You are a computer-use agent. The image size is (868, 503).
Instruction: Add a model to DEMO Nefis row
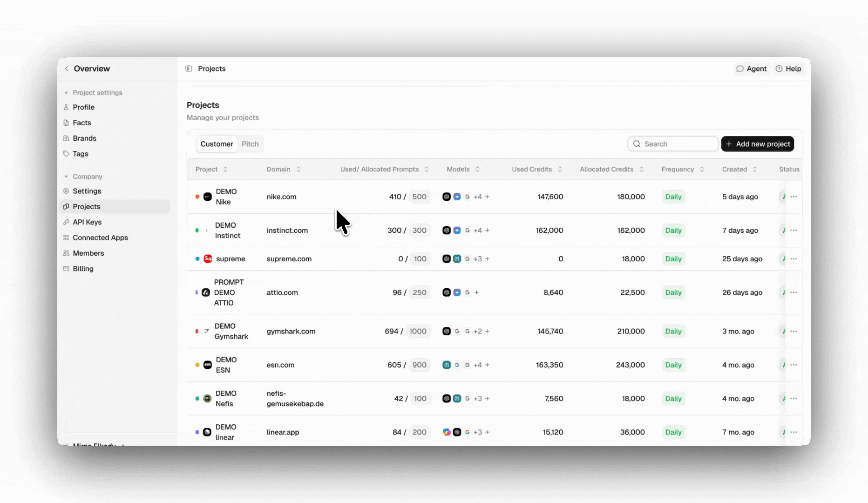(488, 398)
